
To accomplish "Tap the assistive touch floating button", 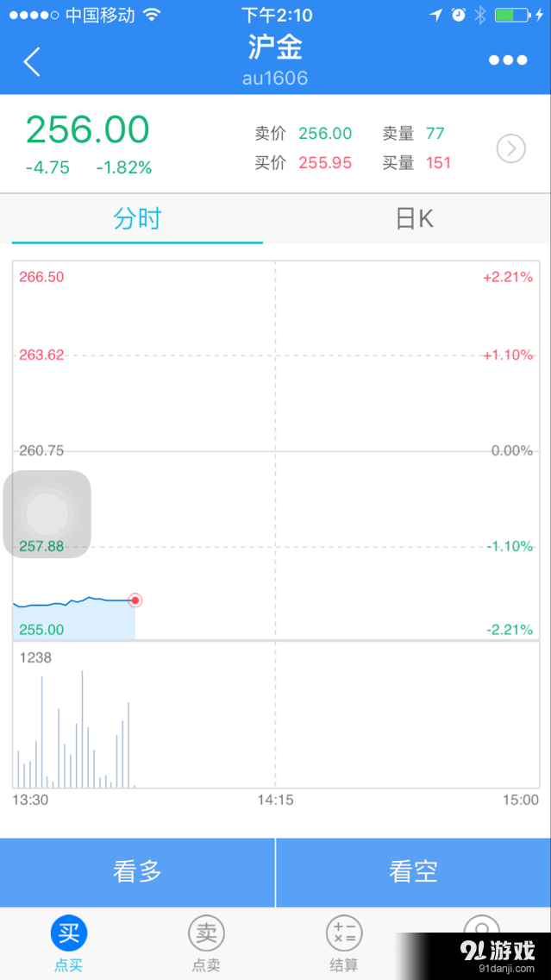I will [47, 513].
